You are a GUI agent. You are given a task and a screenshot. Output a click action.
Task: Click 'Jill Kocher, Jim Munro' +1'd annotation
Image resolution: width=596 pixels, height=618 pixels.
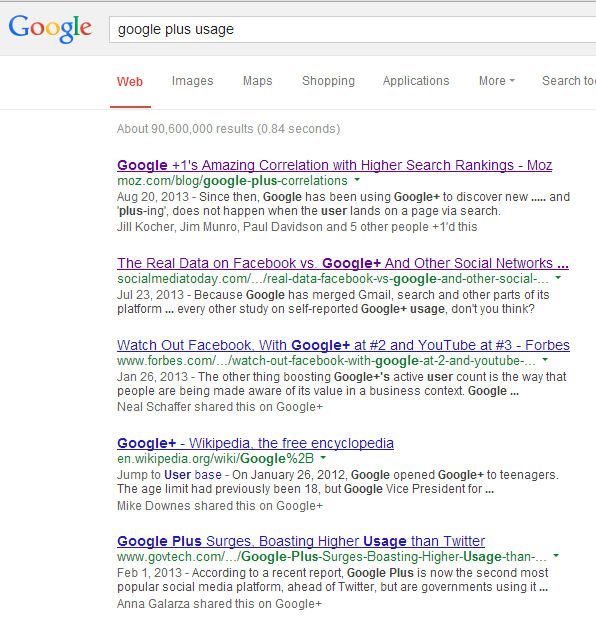pos(297,227)
